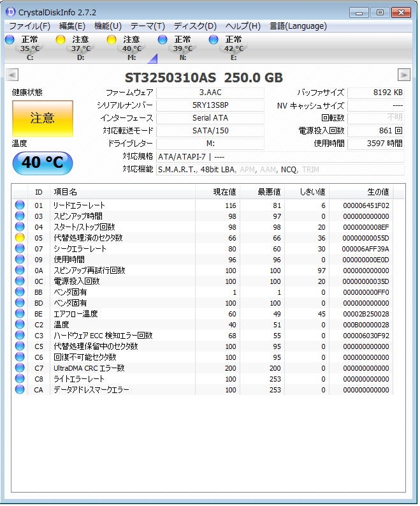Open the ファイル(F) menu
This screenshot has width=420, height=506.
tap(29, 26)
